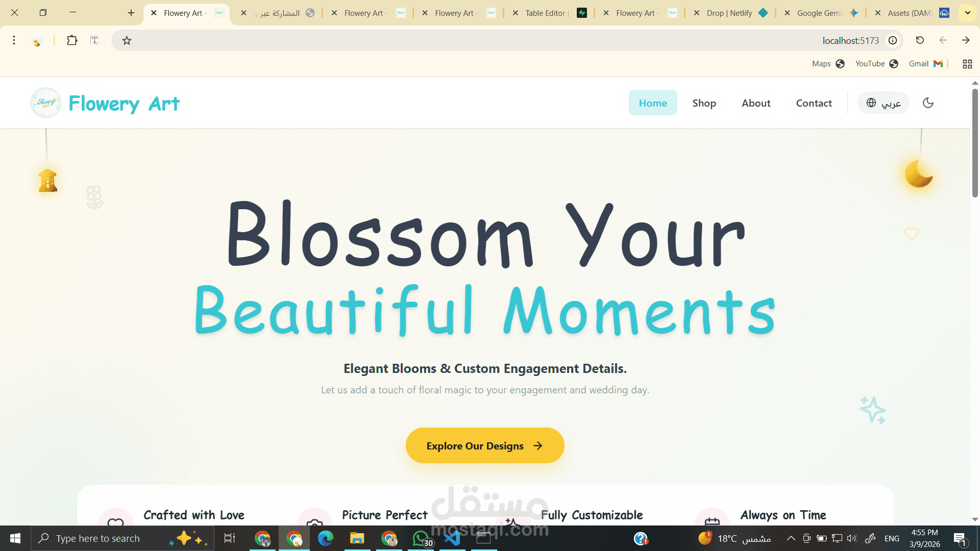
Task: Bookmark page with the star icon
Action: pyautogui.click(x=127, y=40)
